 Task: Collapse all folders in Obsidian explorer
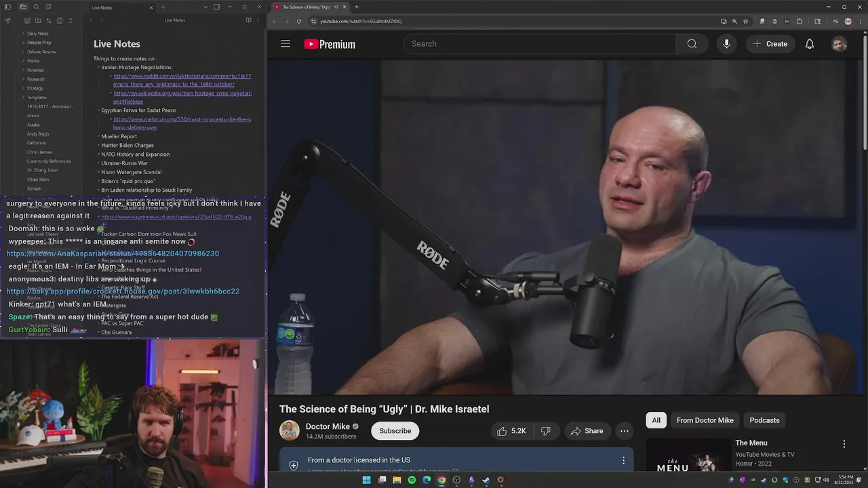[71, 21]
